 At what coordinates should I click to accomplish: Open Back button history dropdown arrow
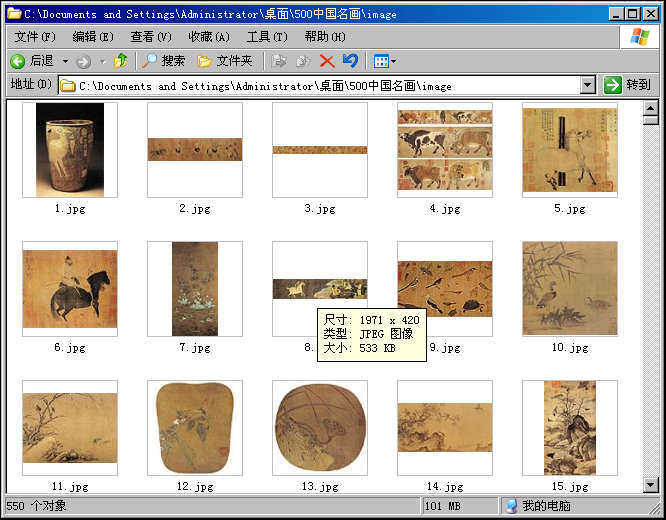point(65,62)
